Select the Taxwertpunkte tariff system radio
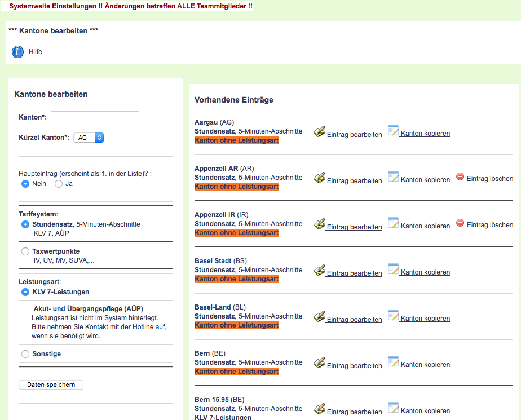The width and height of the screenshot is (521, 420). (x=25, y=251)
